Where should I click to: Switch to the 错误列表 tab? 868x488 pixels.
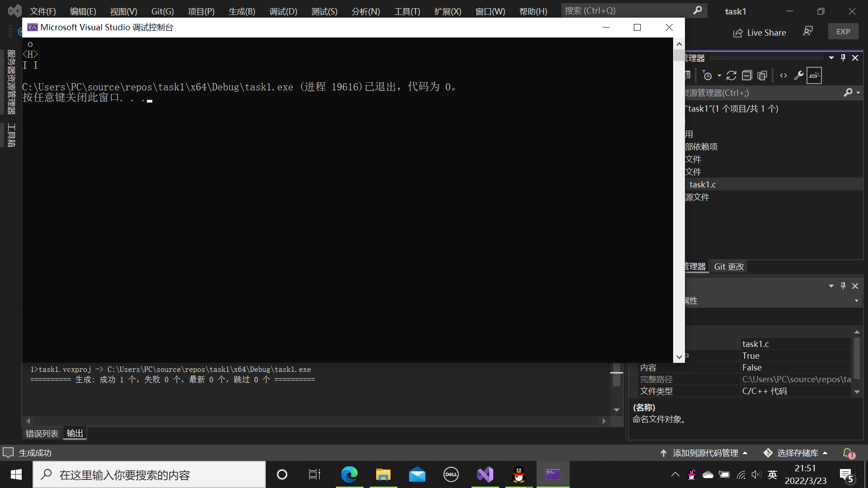42,433
